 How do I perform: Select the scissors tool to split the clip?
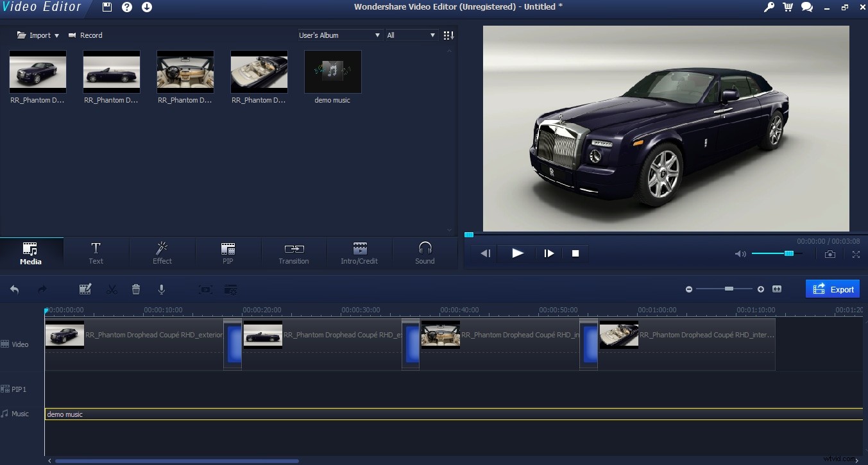112,289
